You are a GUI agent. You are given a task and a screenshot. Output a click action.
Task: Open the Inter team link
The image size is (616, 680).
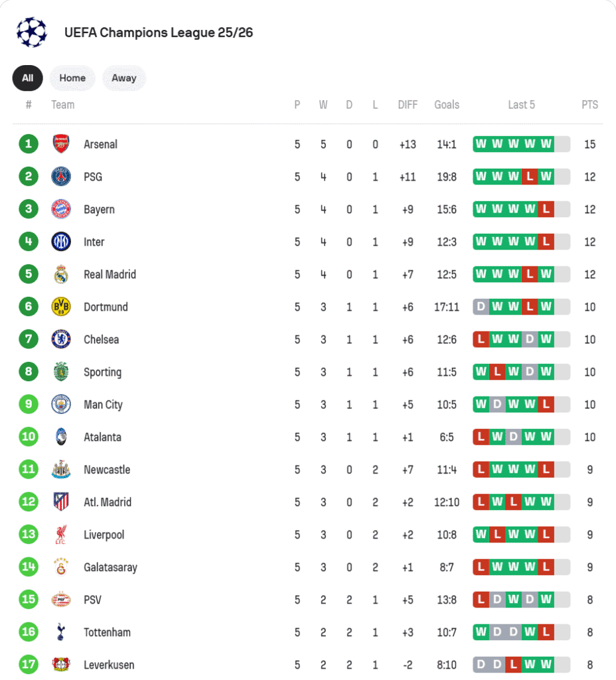(x=94, y=242)
